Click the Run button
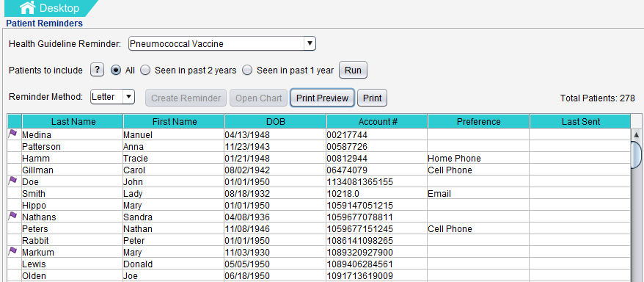The height and width of the screenshot is (282, 644). (x=353, y=70)
